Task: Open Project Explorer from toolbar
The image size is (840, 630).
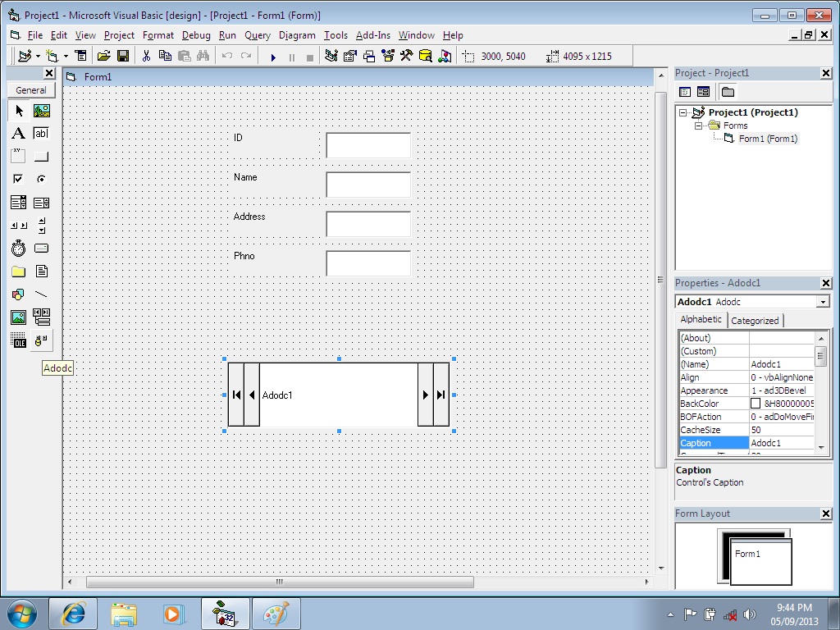Action: click(x=331, y=56)
